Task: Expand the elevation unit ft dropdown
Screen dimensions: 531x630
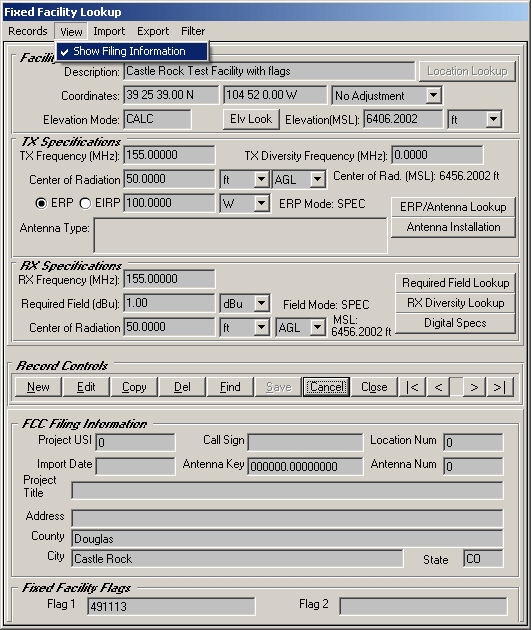Action: click(494, 119)
